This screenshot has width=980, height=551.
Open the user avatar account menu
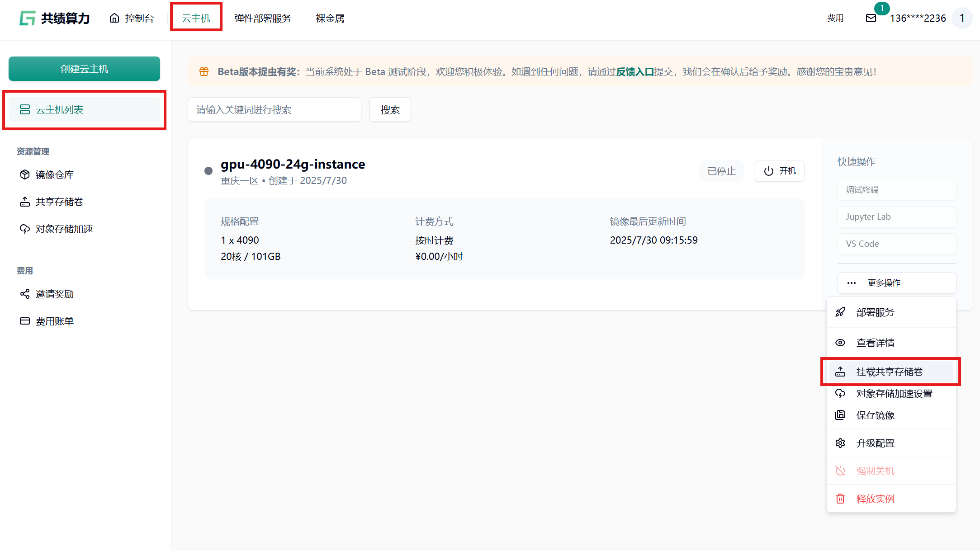pos(962,18)
